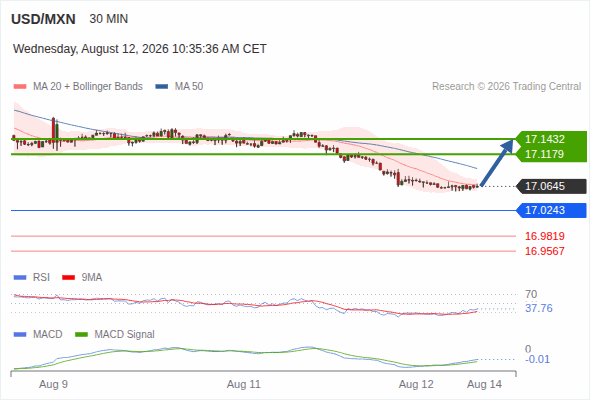590x400 pixels.
Task: Click the 16.9567 support level label
Action: [x=544, y=251]
